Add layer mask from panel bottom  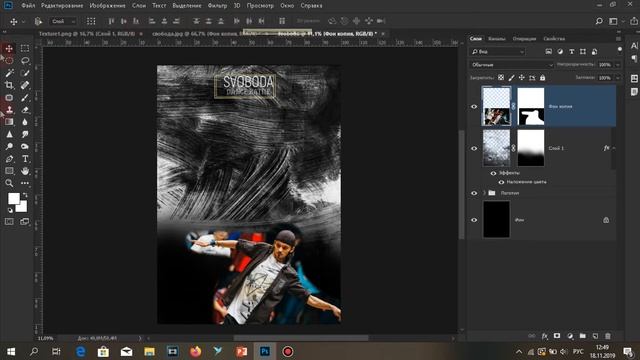557,336
